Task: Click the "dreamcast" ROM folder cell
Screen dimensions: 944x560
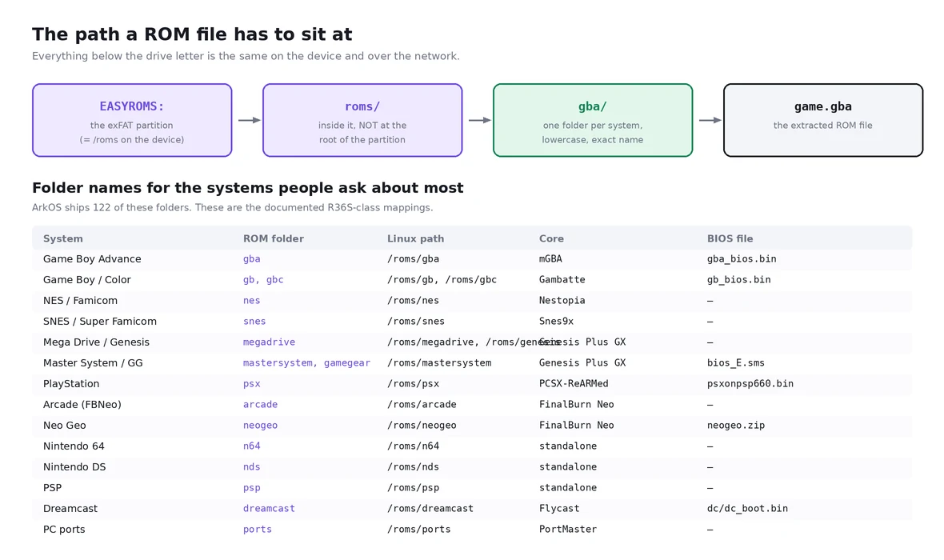Action: [269, 509]
